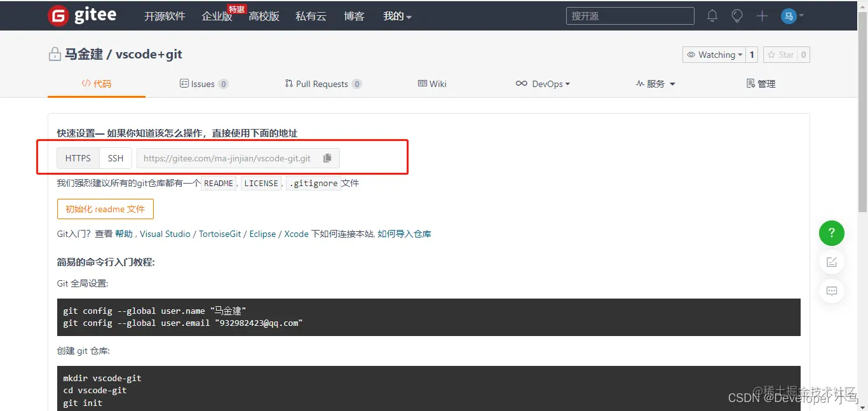This screenshot has height=411, width=868.
Task: Click the mkdir vscode-git command line
Action: coord(102,378)
